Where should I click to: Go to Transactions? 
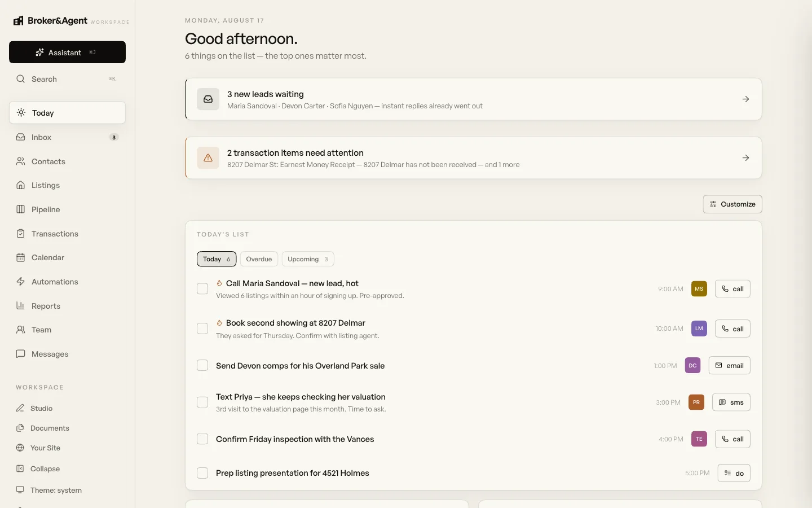[67, 234]
